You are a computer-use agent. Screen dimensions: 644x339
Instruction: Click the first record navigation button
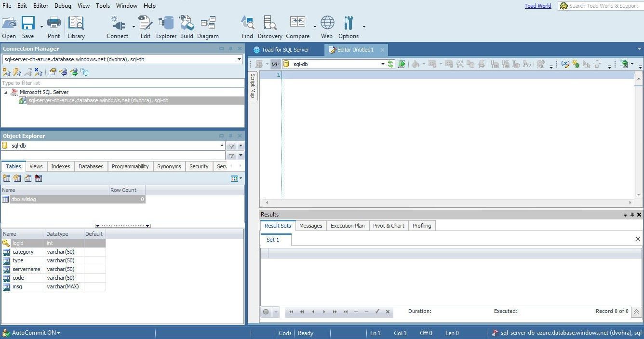[291, 312]
